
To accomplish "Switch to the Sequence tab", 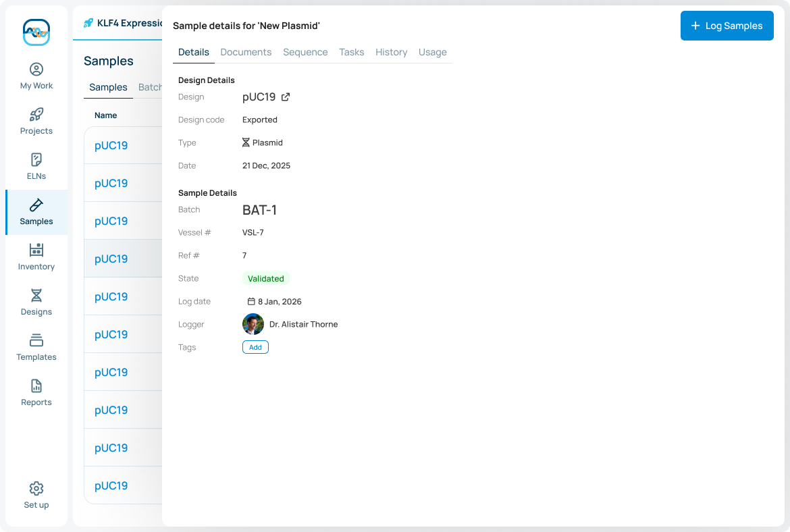I will pyautogui.click(x=305, y=52).
